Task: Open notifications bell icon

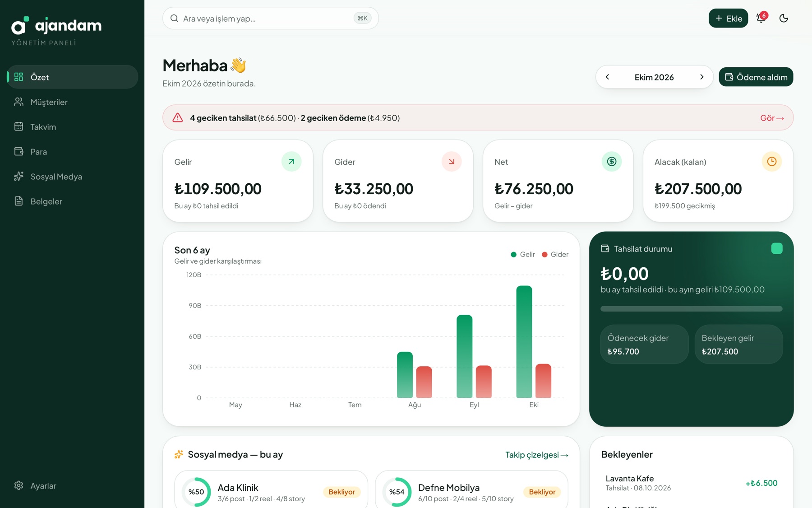Action: tap(761, 18)
